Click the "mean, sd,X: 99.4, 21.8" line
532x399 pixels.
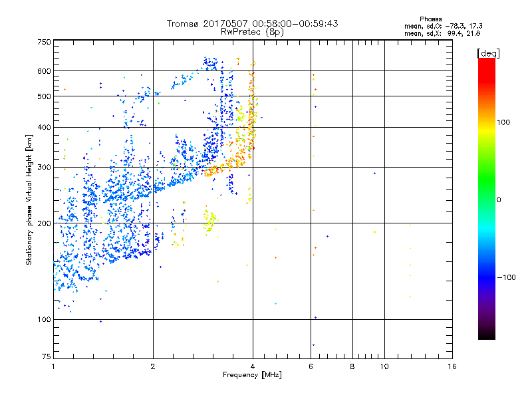442,33
